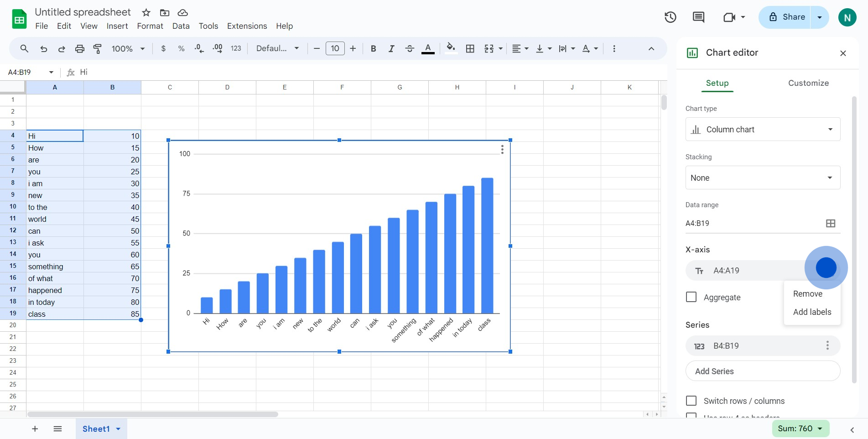Click the print icon in toolbar

(80, 49)
